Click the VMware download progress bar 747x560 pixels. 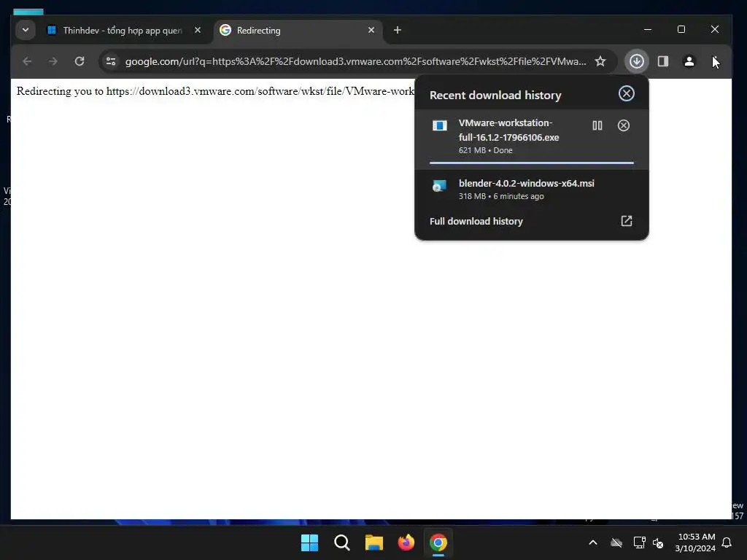pyautogui.click(x=532, y=163)
